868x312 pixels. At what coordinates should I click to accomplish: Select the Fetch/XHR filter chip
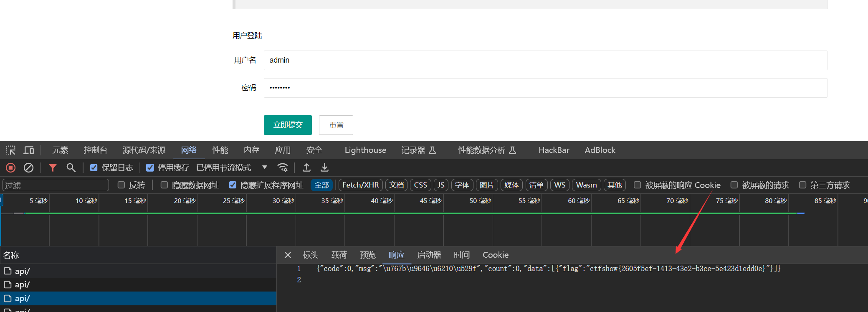(360, 185)
